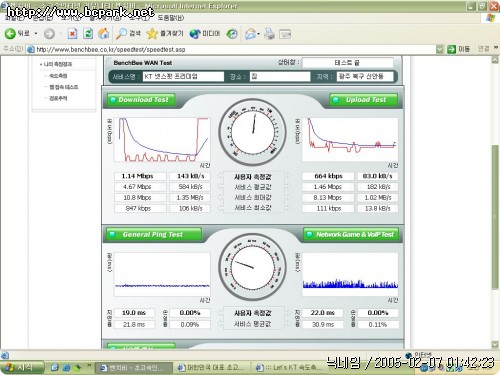Go to the home page via house icon
The height and width of the screenshot is (375, 500).
(104, 33)
